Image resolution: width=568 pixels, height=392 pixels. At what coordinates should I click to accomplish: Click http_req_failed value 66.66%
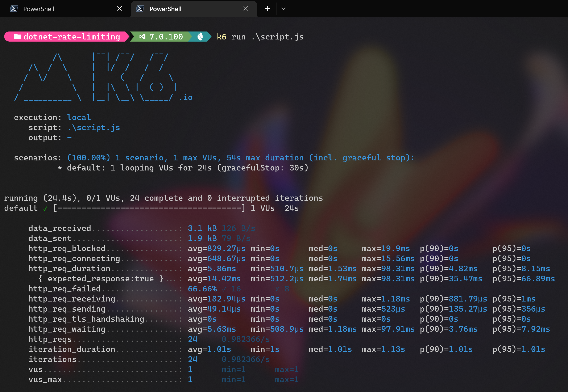(202, 289)
